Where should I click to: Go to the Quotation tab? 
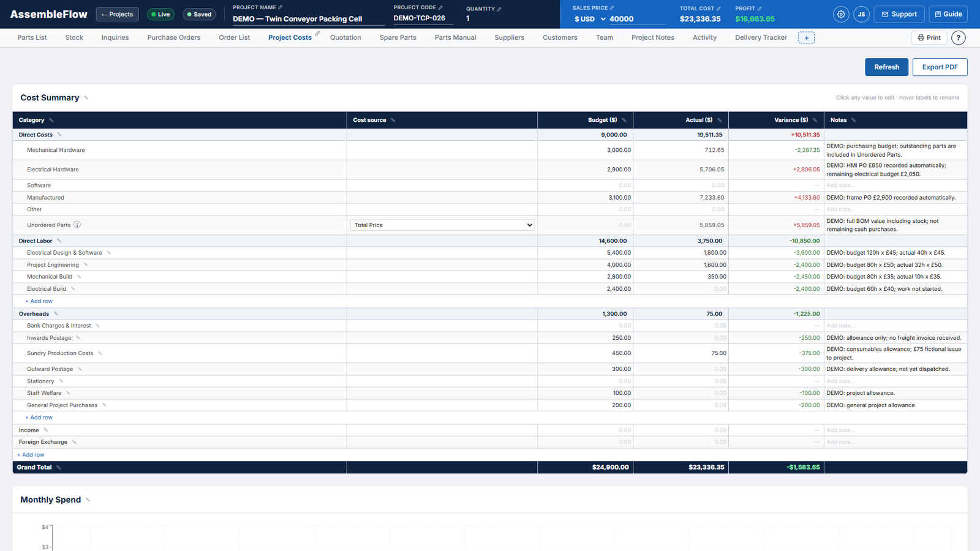coord(345,37)
